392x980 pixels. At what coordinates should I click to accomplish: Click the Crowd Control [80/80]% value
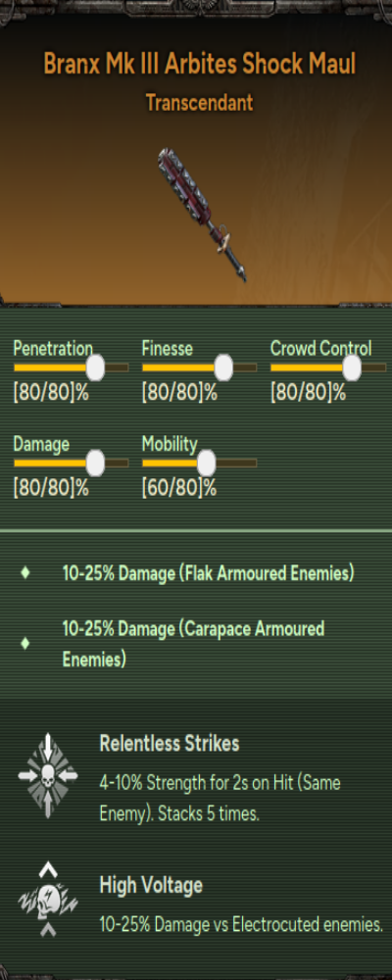[308, 393]
